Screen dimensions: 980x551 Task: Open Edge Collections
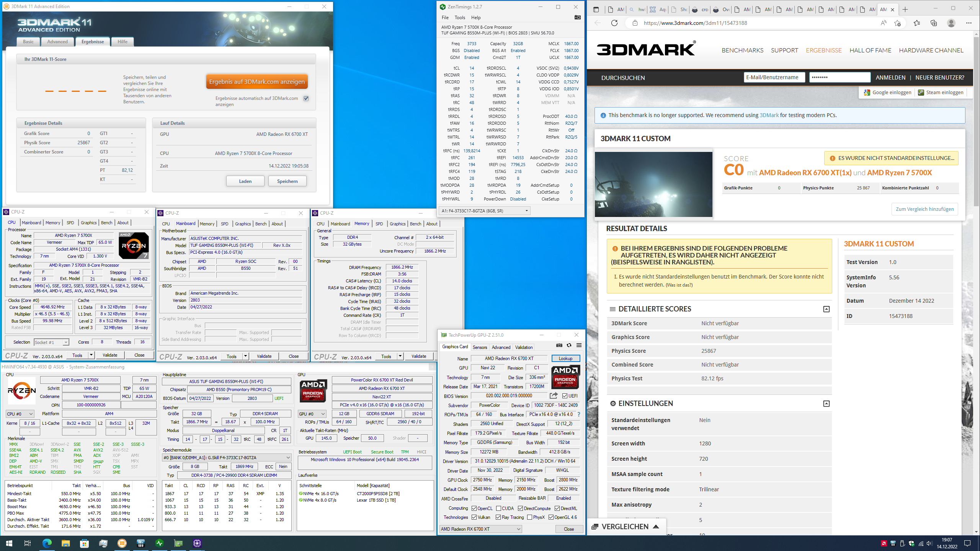[x=934, y=23]
